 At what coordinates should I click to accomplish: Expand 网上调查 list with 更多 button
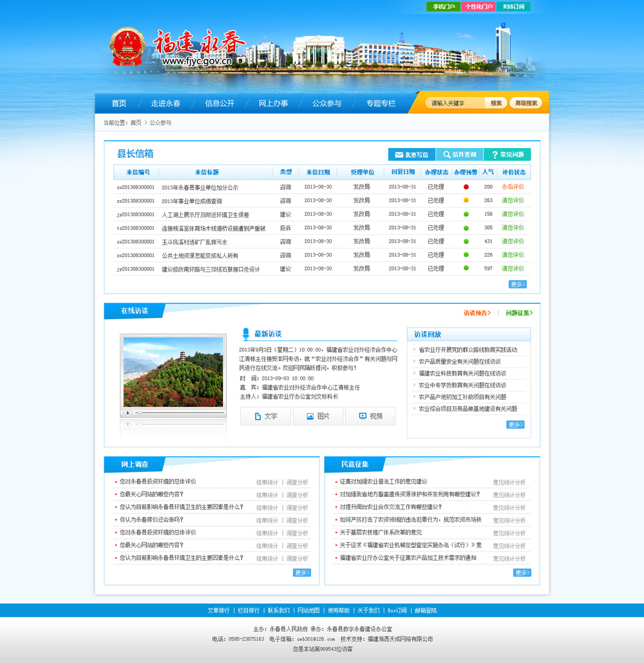tap(302, 572)
